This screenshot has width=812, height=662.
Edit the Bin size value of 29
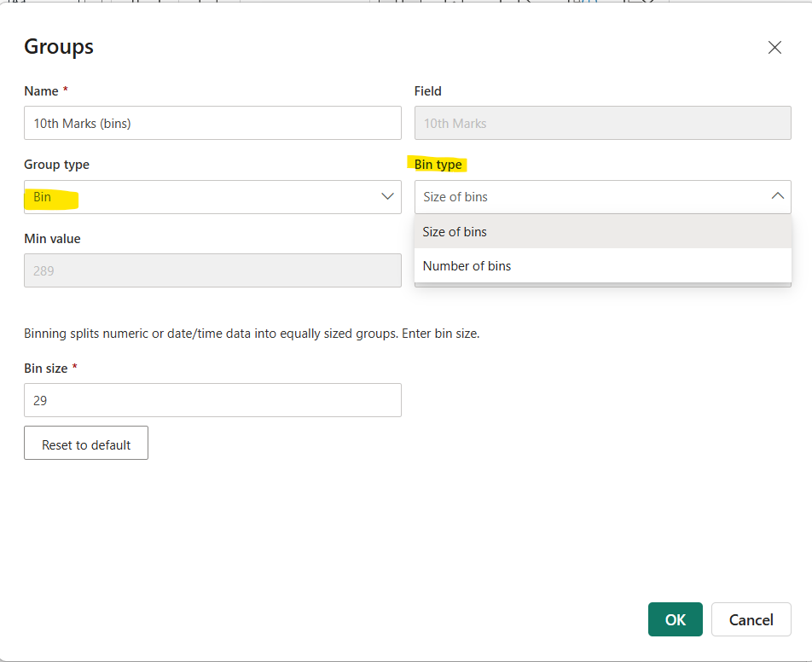[212, 399]
